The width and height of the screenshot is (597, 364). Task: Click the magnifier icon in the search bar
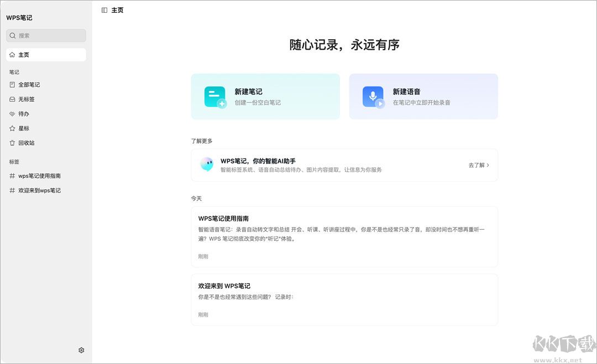(13, 35)
